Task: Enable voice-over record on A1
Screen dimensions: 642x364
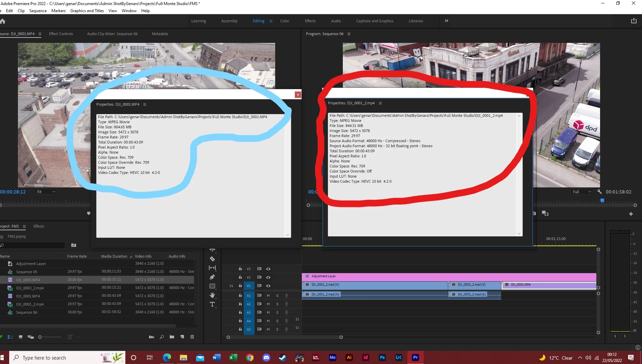Action: coord(286,295)
